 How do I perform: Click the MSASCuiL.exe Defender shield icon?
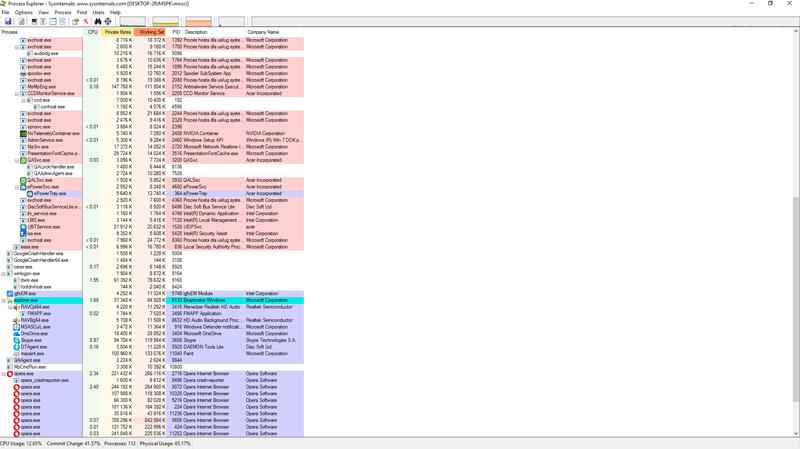pyautogui.click(x=16, y=327)
